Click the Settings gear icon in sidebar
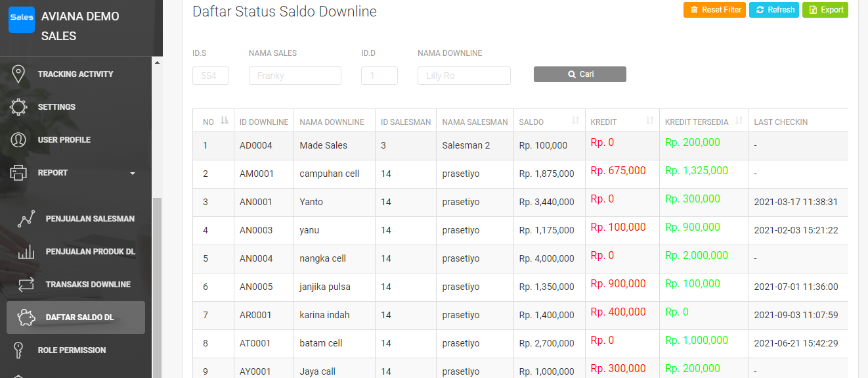The width and height of the screenshot is (868, 378). (18, 107)
